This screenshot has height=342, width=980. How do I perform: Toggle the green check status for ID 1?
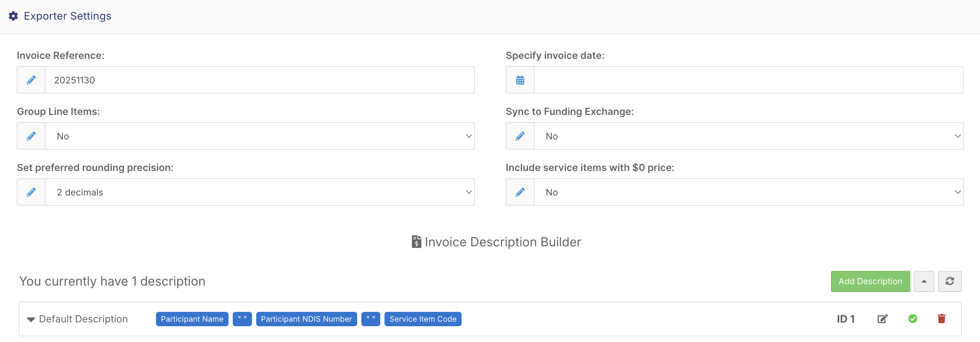[x=913, y=319]
